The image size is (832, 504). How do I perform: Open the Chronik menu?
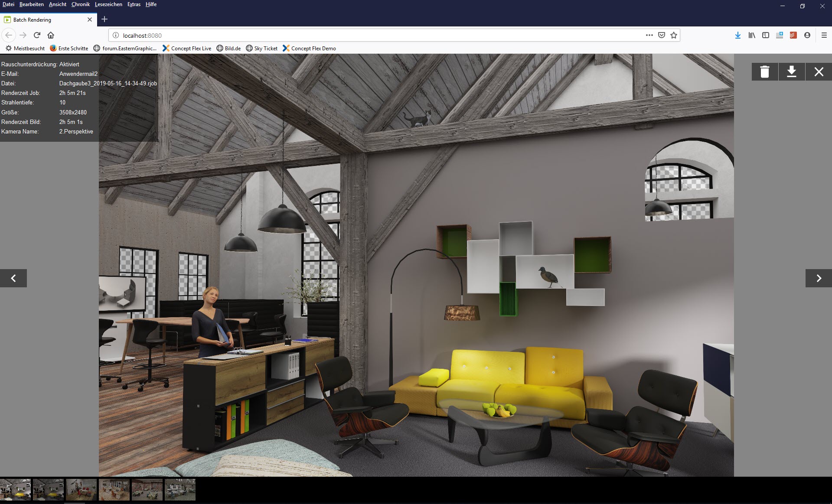(x=81, y=4)
